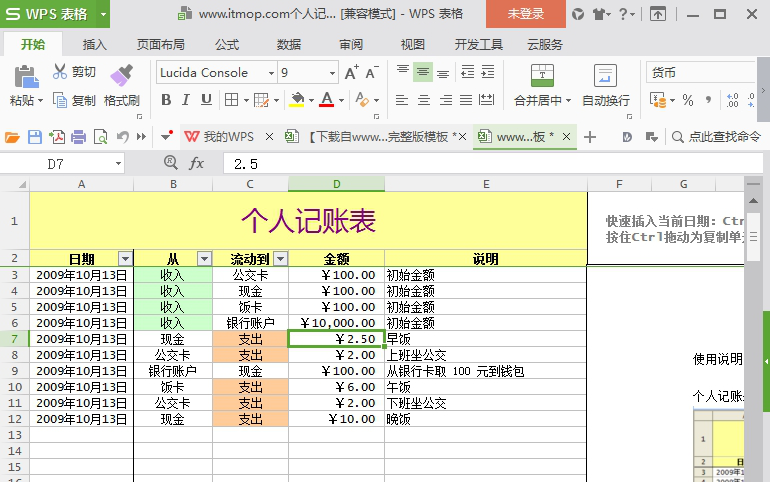Toggle Underline formatting
Image resolution: width=770 pixels, height=501 pixels.
(x=206, y=100)
